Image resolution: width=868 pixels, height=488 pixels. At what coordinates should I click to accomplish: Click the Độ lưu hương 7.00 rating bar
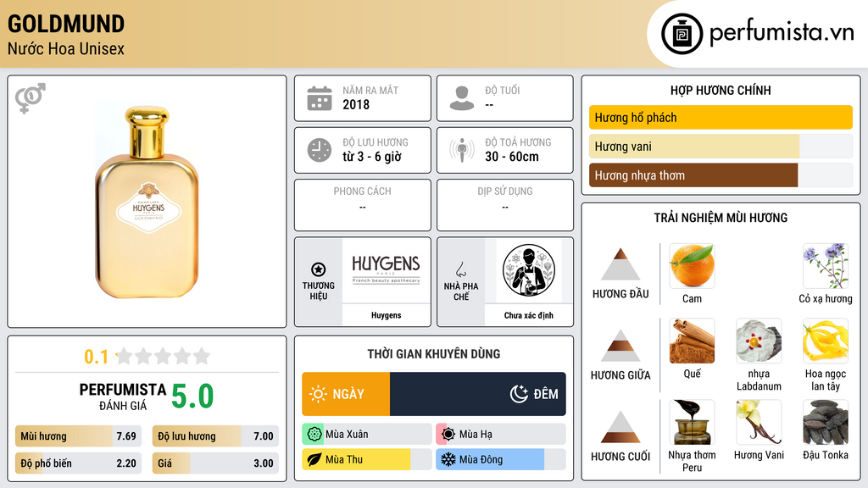[215, 436]
